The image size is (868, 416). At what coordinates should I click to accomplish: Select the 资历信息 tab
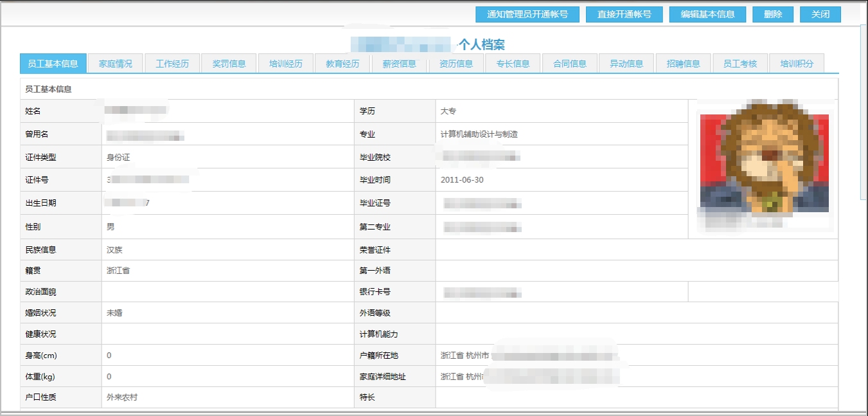point(456,64)
